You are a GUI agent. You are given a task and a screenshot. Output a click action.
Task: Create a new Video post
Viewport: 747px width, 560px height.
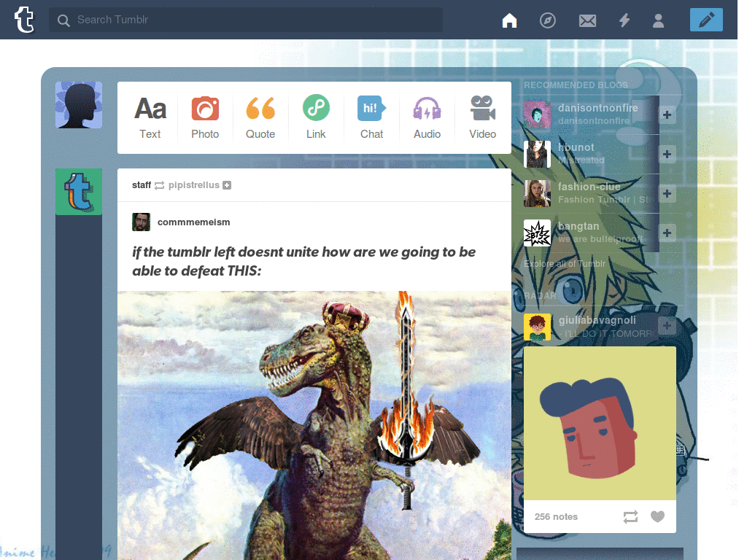pyautogui.click(x=483, y=117)
